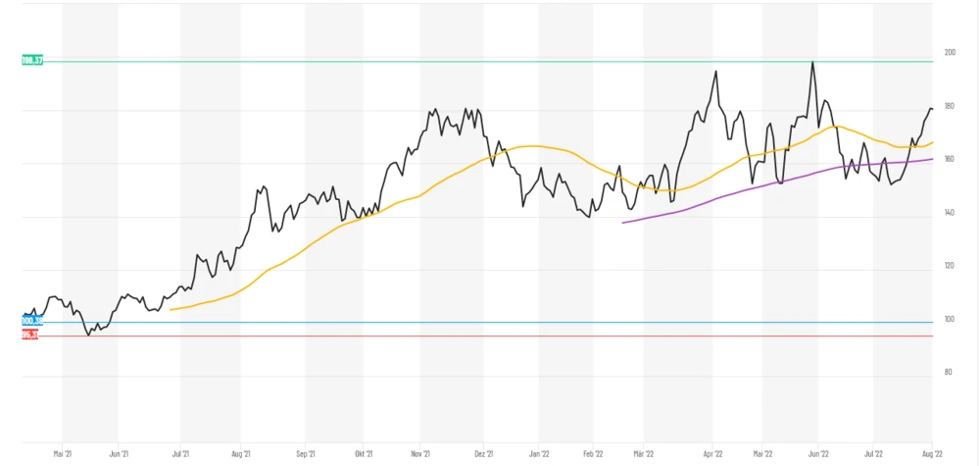Click the start of the purple average line
980x466 pixels.
coord(623,223)
